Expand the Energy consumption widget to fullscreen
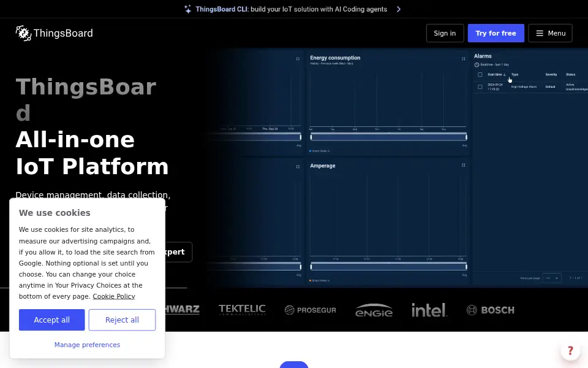 click(x=463, y=59)
